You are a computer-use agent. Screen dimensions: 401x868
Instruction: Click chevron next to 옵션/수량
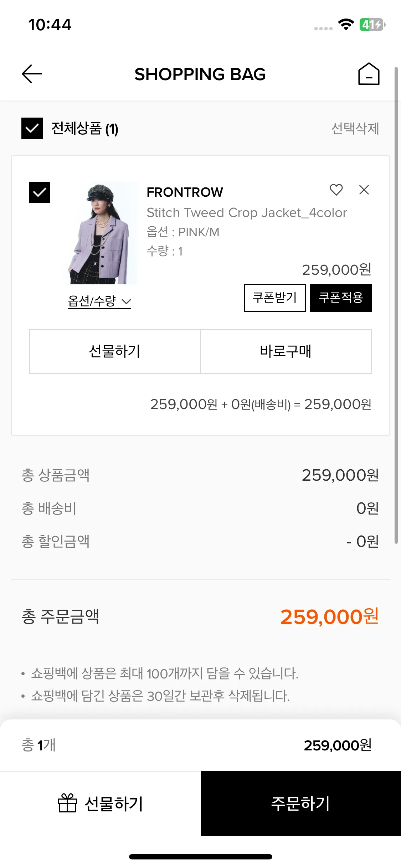pyautogui.click(x=126, y=302)
